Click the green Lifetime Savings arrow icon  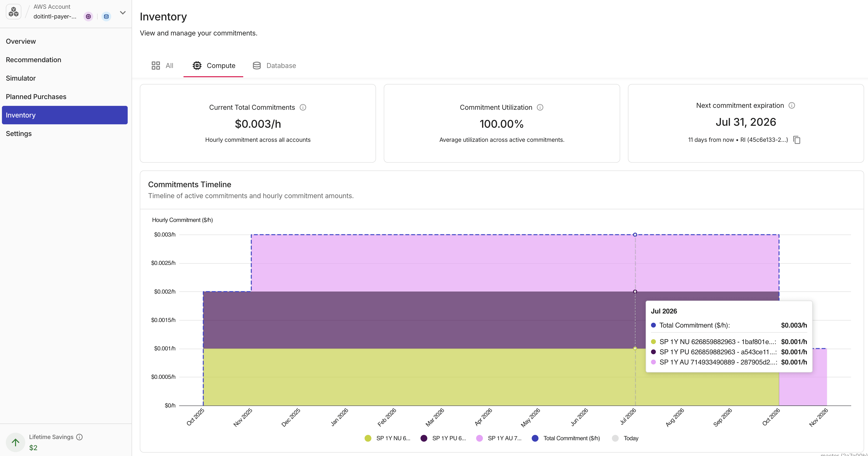pyautogui.click(x=16, y=442)
